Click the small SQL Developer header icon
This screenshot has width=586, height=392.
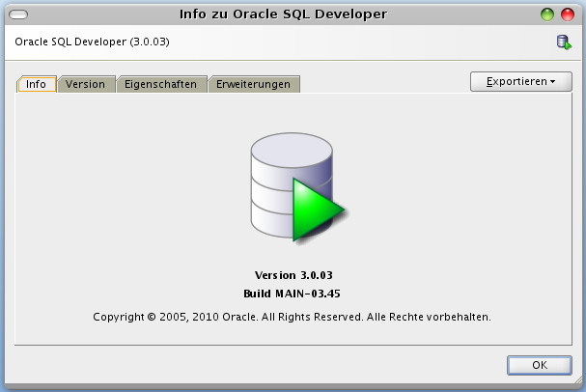[564, 42]
